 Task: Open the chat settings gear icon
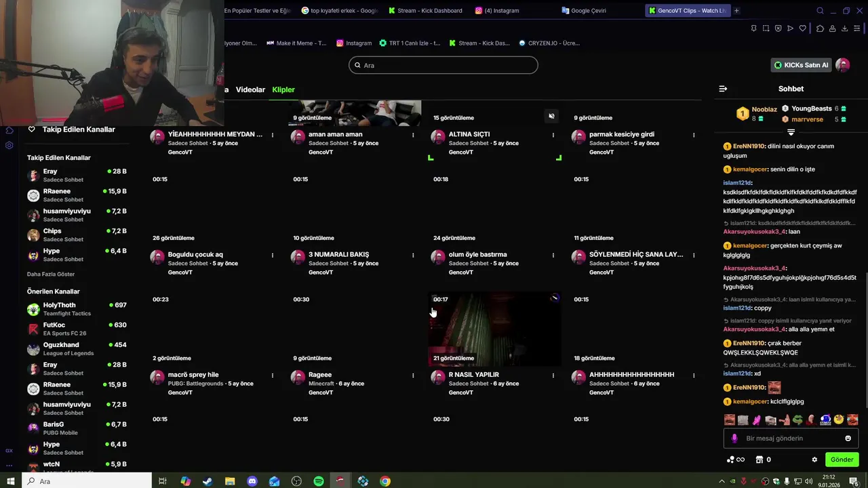pos(814,460)
